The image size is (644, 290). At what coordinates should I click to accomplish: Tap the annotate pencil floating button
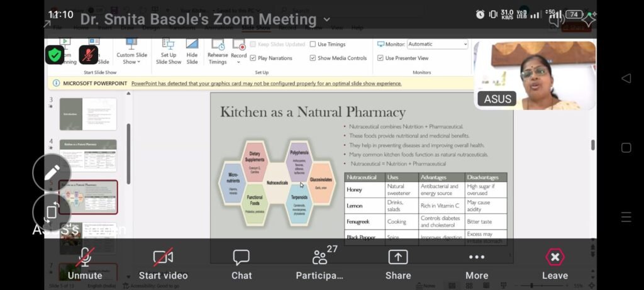pos(52,172)
